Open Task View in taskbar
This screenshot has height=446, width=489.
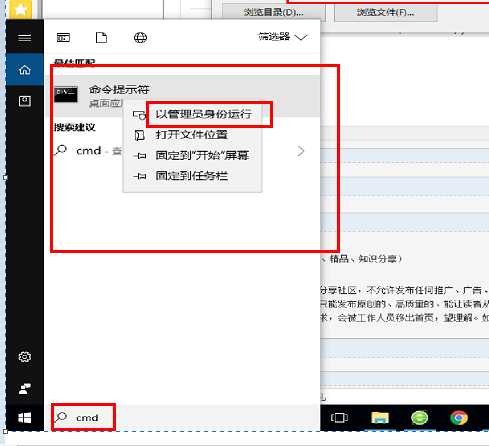(x=339, y=418)
